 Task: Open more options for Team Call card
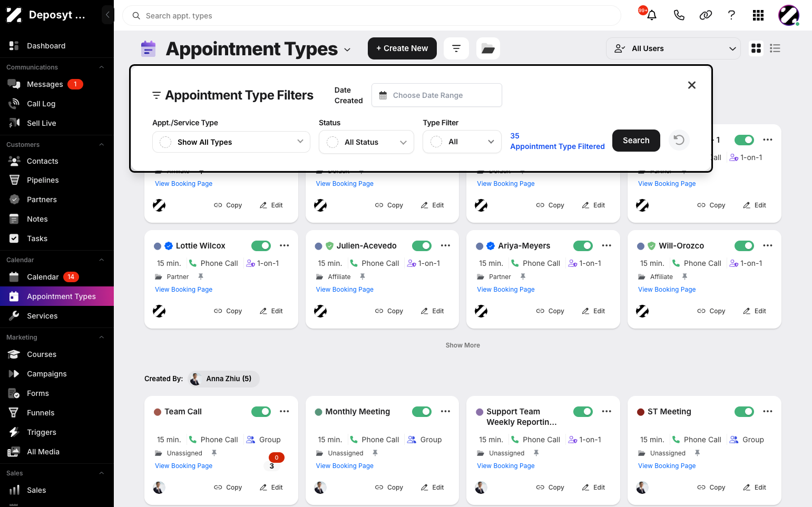click(x=285, y=411)
